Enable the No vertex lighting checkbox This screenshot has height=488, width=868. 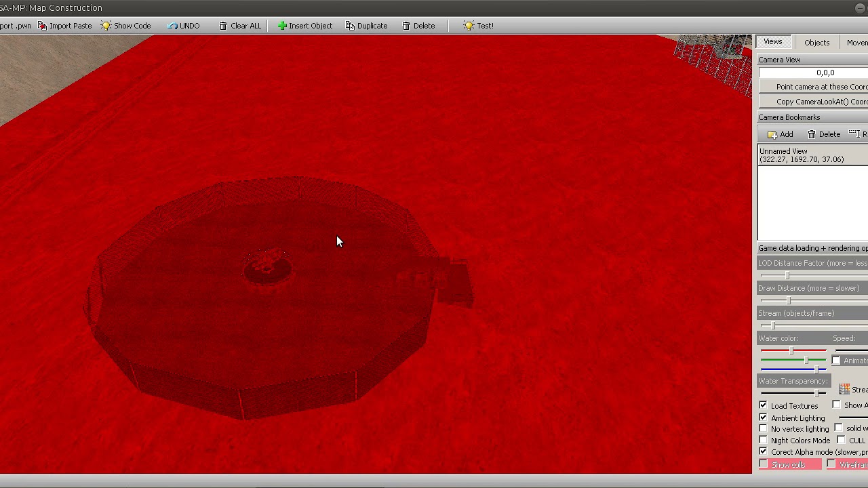(763, 428)
